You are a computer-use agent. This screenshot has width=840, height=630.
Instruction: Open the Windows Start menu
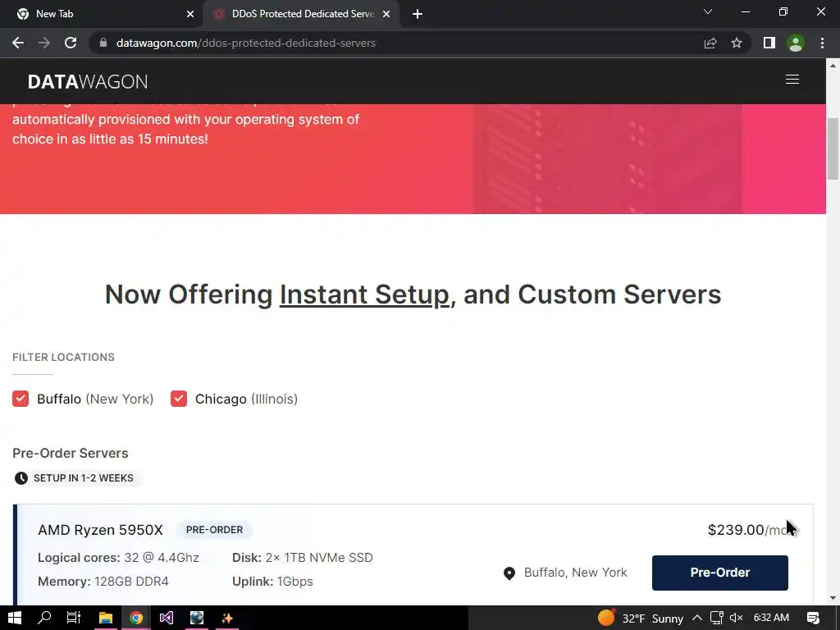pos(15,619)
